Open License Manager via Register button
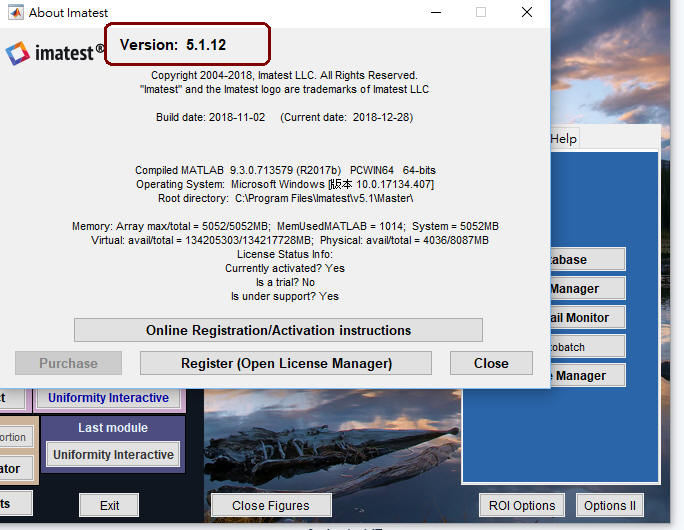Screen dimensions: 684x530 (286, 363)
